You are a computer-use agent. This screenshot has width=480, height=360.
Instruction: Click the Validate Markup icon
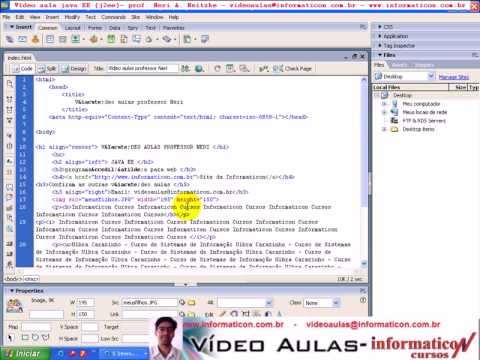click(x=264, y=69)
